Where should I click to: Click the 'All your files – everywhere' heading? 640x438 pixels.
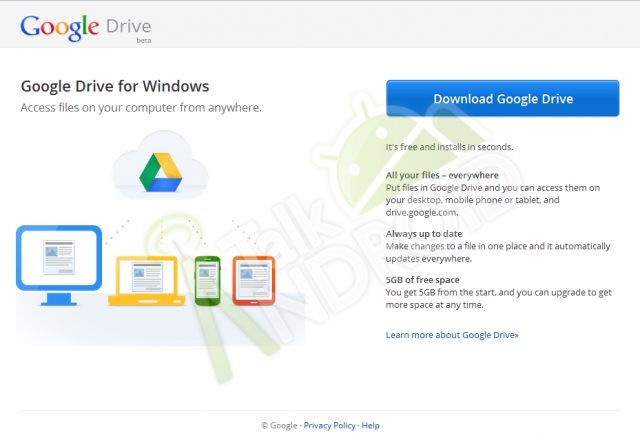coord(442,175)
